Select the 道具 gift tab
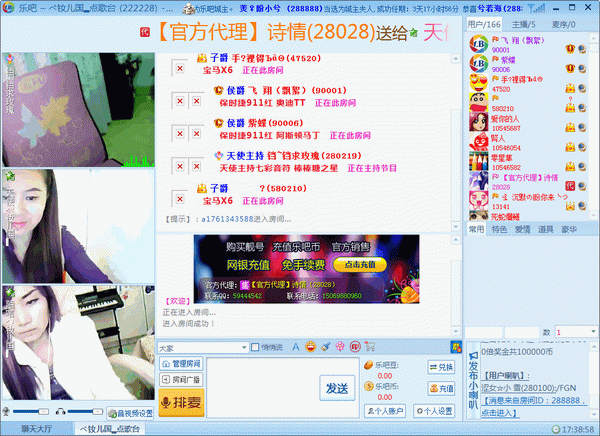 pyautogui.click(x=546, y=229)
